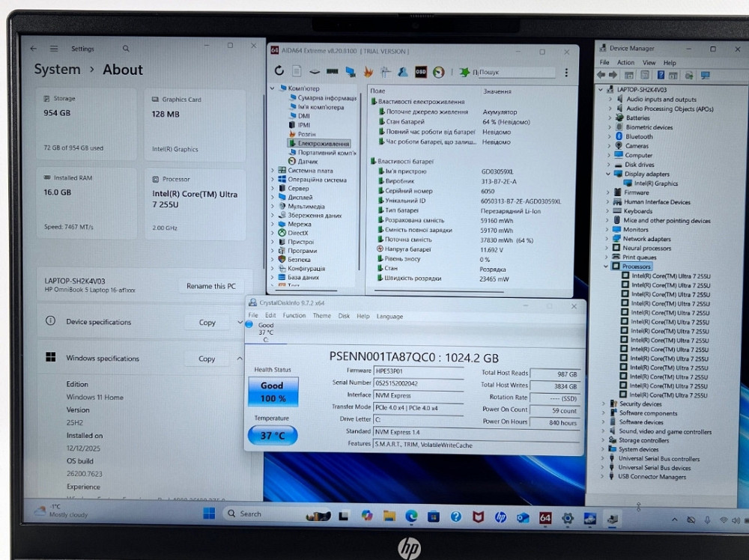Click the AIDA64 icon on the taskbar
The height and width of the screenshot is (560, 749).
546,517
